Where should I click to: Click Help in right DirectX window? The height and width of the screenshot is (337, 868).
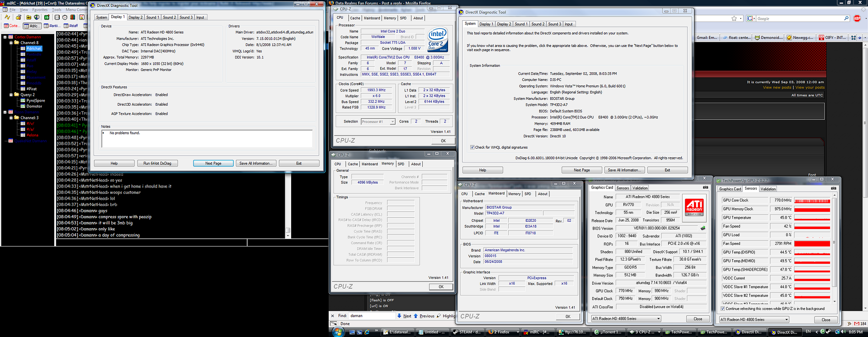pos(482,170)
